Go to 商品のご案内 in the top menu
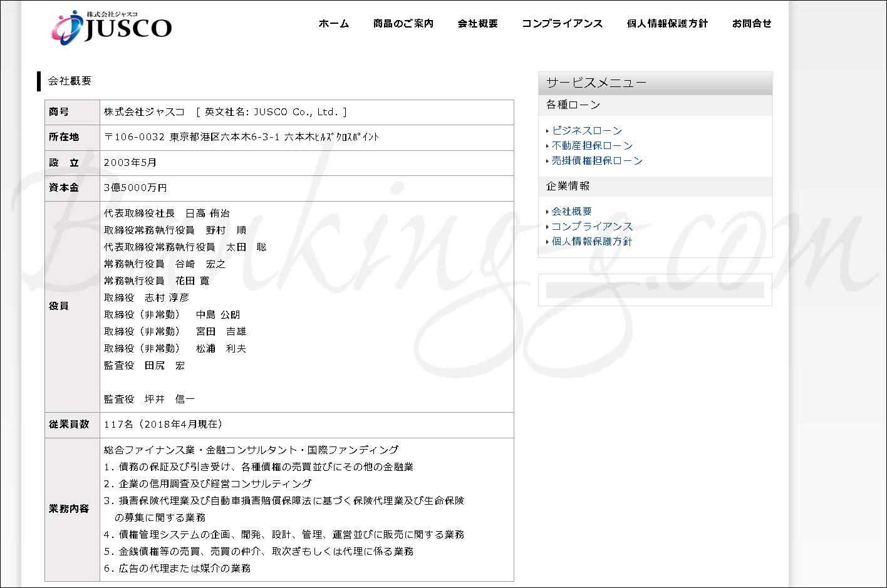The image size is (887, 588). pos(403,24)
